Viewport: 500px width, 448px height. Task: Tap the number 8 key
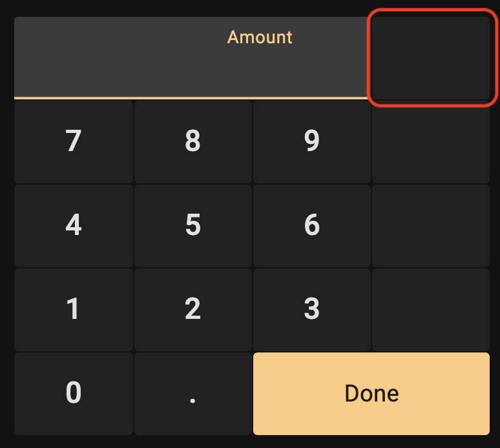click(193, 141)
